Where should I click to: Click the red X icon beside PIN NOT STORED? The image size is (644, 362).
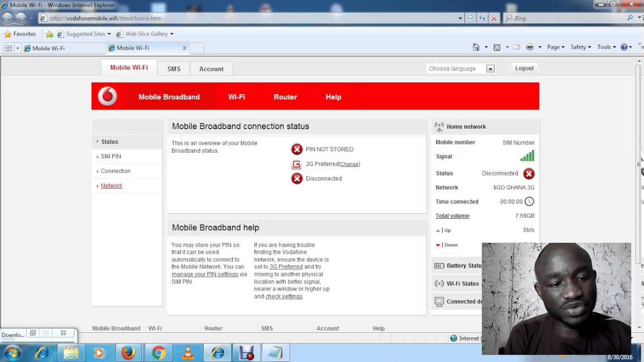pyautogui.click(x=297, y=149)
